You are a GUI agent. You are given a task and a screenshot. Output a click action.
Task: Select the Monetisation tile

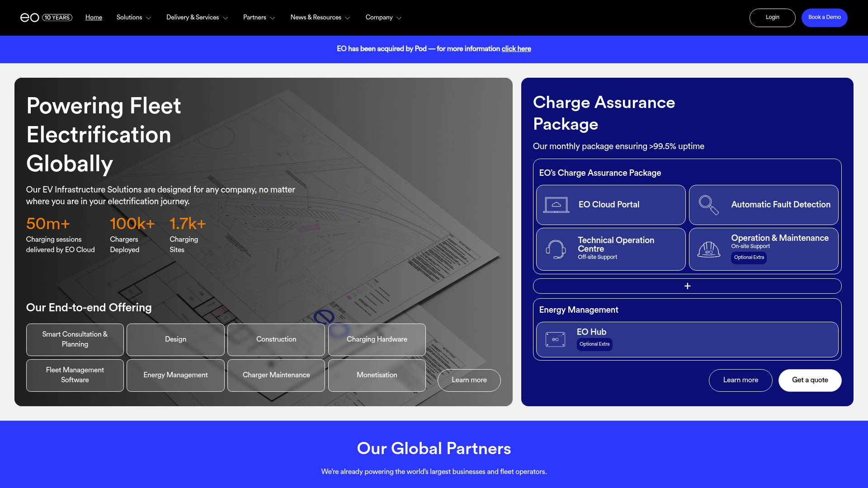(377, 375)
